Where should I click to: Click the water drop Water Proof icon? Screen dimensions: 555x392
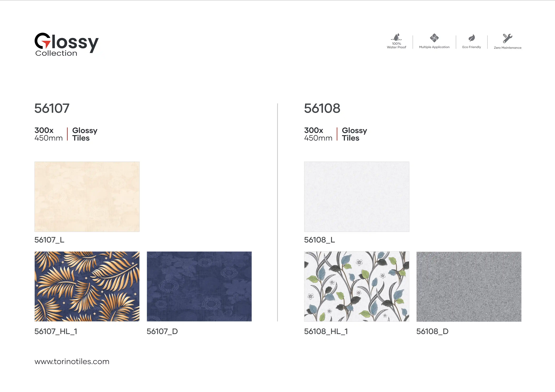(396, 37)
